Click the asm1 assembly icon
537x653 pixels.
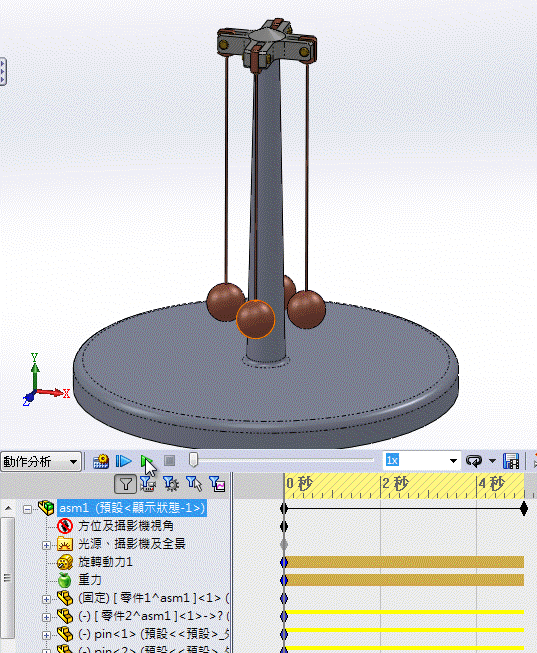pyautogui.click(x=46, y=508)
